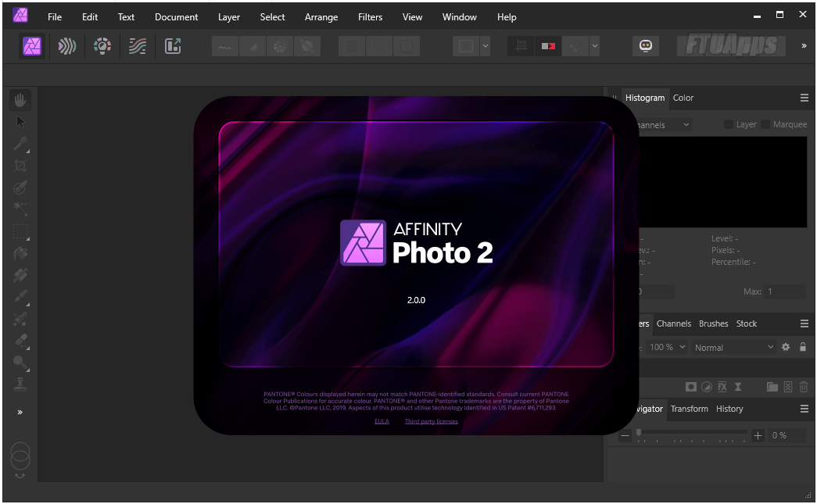Switch to the History tab

click(x=729, y=409)
